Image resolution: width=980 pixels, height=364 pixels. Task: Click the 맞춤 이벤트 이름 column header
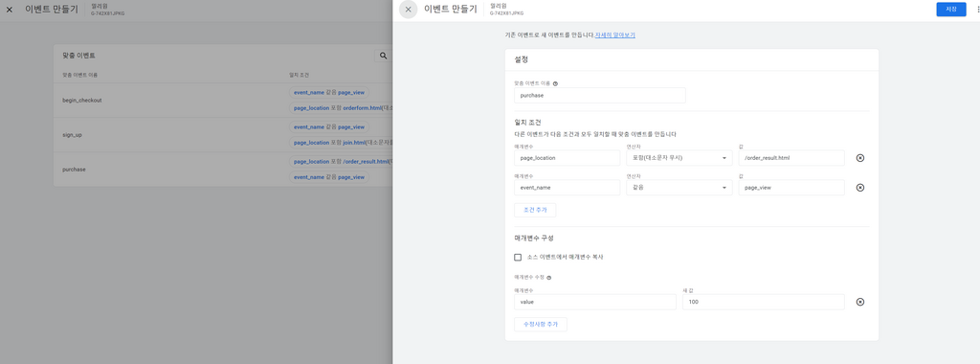coord(80,75)
